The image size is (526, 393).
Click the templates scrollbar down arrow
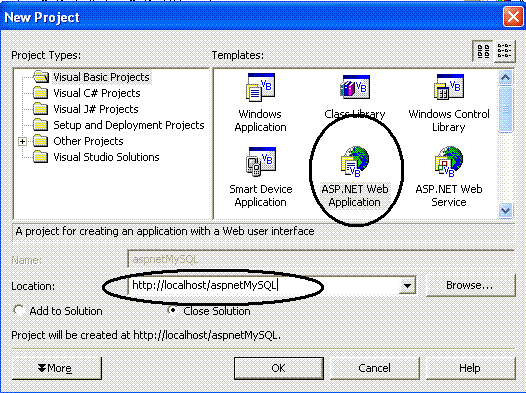pyautogui.click(x=505, y=211)
